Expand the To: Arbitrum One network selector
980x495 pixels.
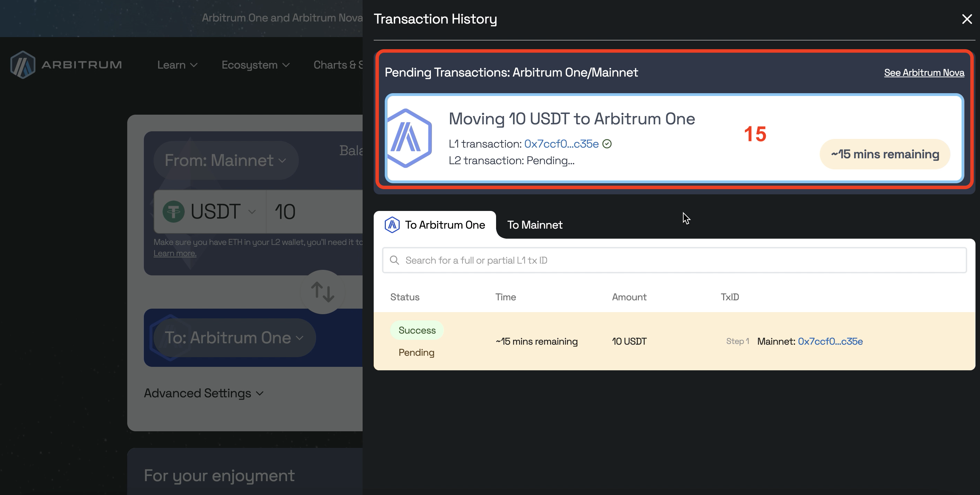point(234,338)
